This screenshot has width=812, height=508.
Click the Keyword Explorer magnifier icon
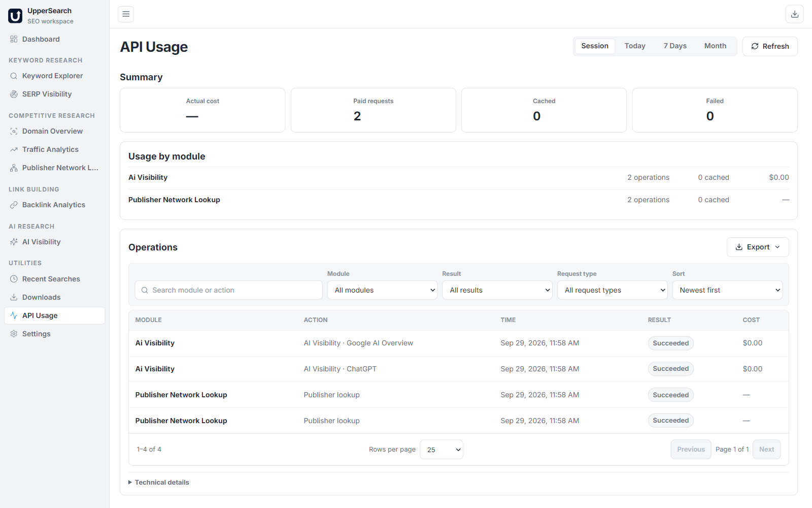pos(14,76)
